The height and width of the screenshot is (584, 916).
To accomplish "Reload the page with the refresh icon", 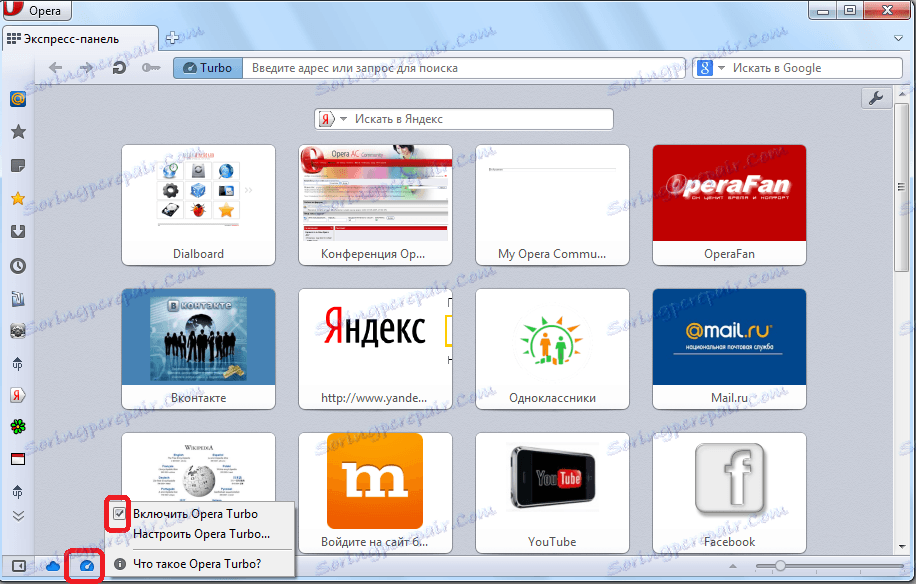I will [x=119, y=68].
